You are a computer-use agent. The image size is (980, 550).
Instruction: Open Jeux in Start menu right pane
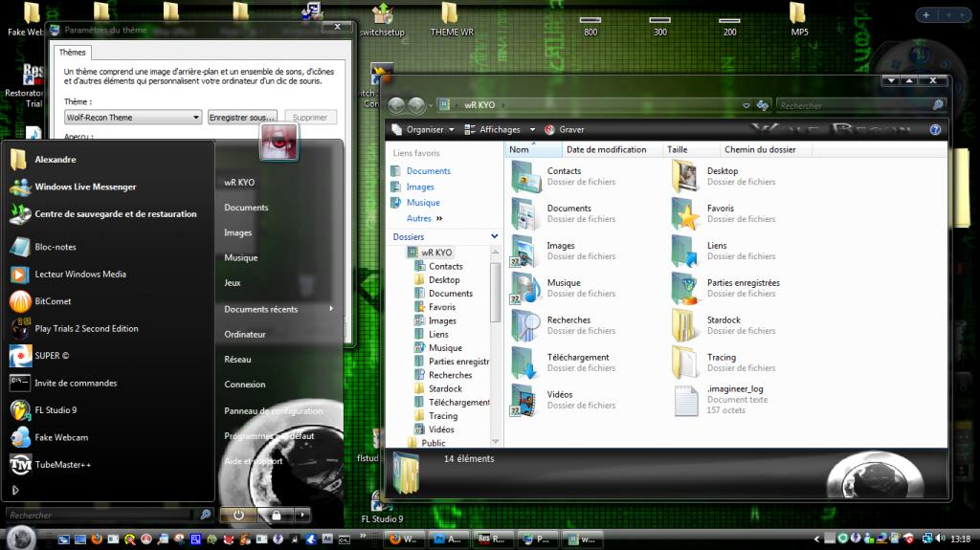tap(233, 282)
